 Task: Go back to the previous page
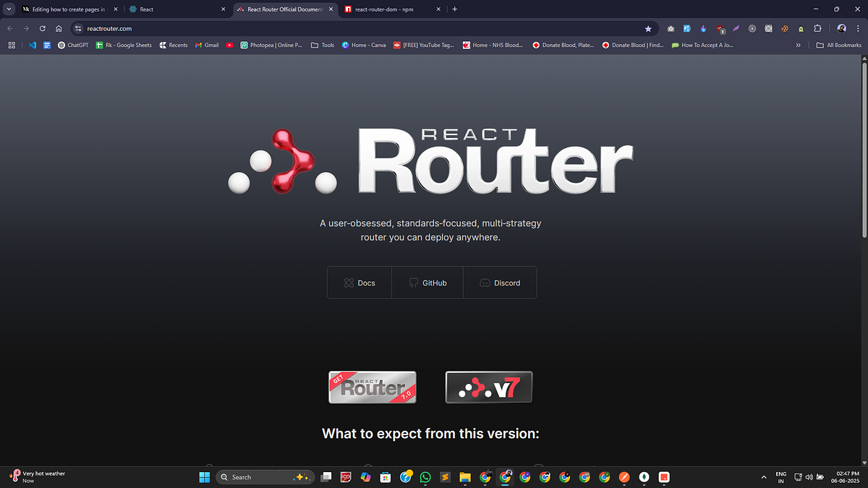click(10, 28)
